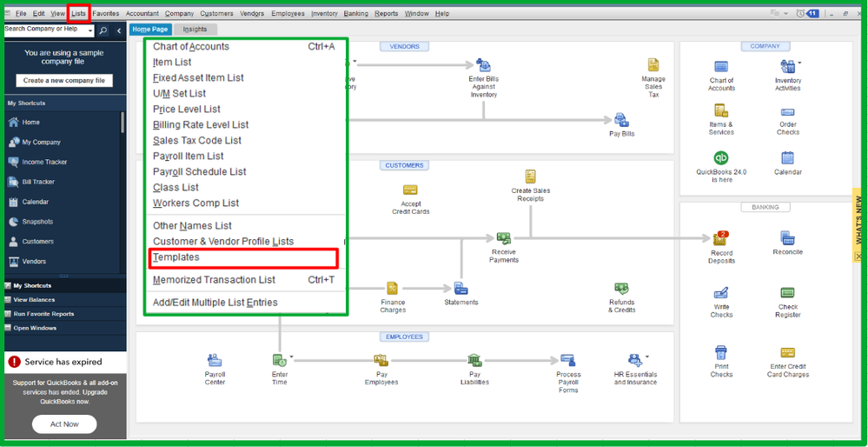Open Items & Services icon
The height and width of the screenshot is (447, 868).
721,110
